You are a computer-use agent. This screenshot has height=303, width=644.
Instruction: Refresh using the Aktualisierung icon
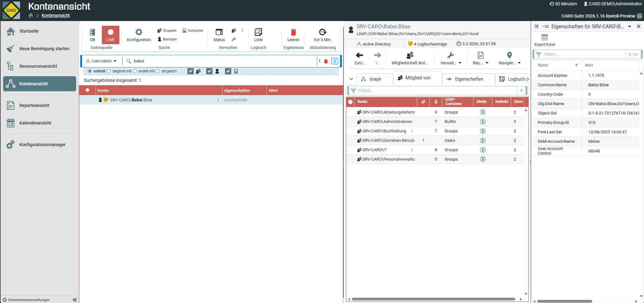tap(322, 32)
